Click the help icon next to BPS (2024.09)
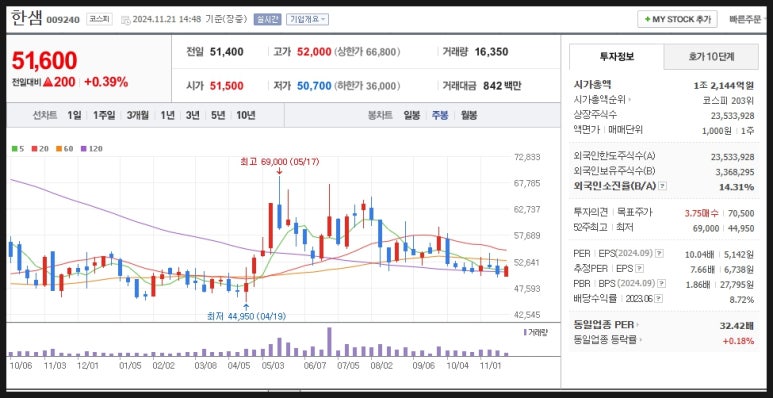The width and height of the screenshot is (773, 398). click(662, 284)
